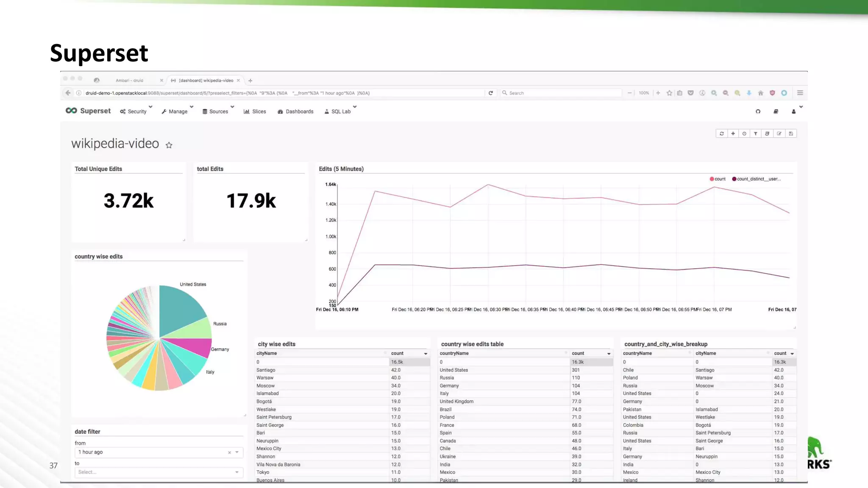Open the Slices page
Screen dimensions: 868x488
[255, 111]
